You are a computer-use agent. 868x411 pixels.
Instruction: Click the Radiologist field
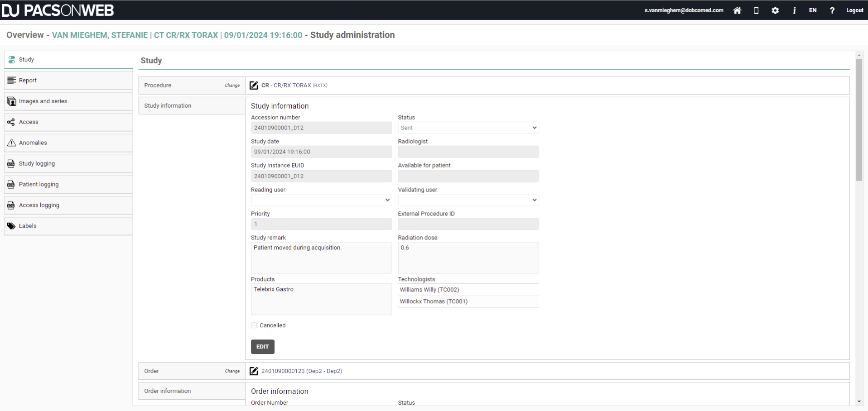(x=468, y=152)
